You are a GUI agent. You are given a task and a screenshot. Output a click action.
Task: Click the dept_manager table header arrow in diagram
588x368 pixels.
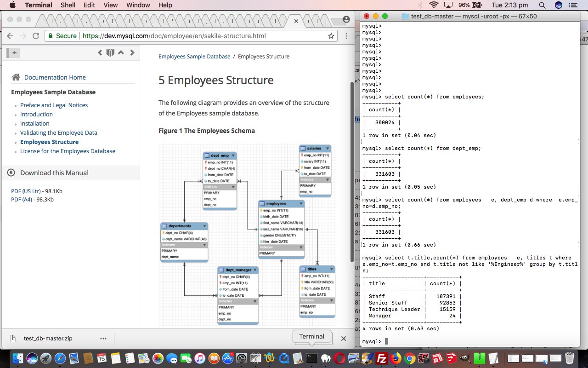pyautogui.click(x=255, y=270)
